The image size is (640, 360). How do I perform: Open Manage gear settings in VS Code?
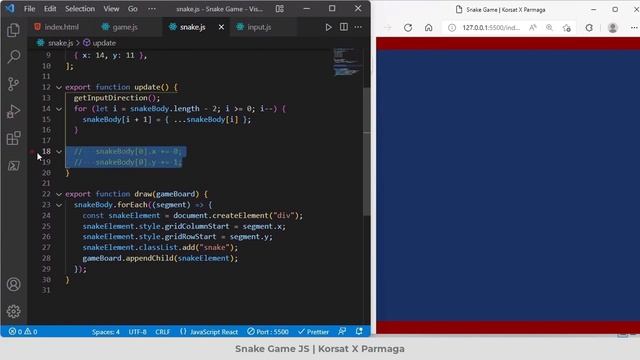pyautogui.click(x=13, y=311)
